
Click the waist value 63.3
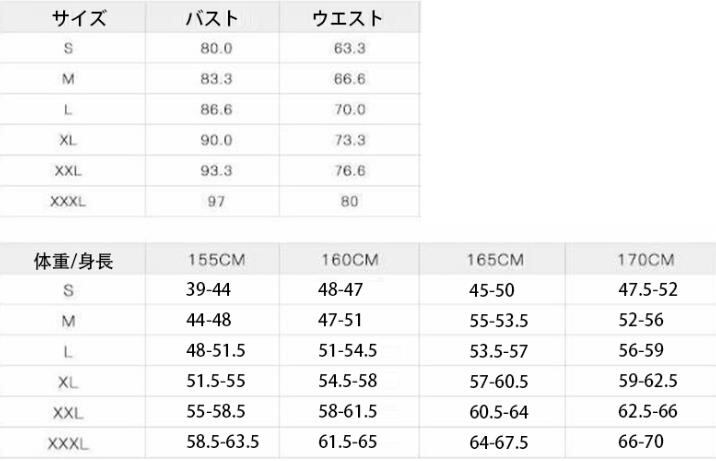point(350,47)
